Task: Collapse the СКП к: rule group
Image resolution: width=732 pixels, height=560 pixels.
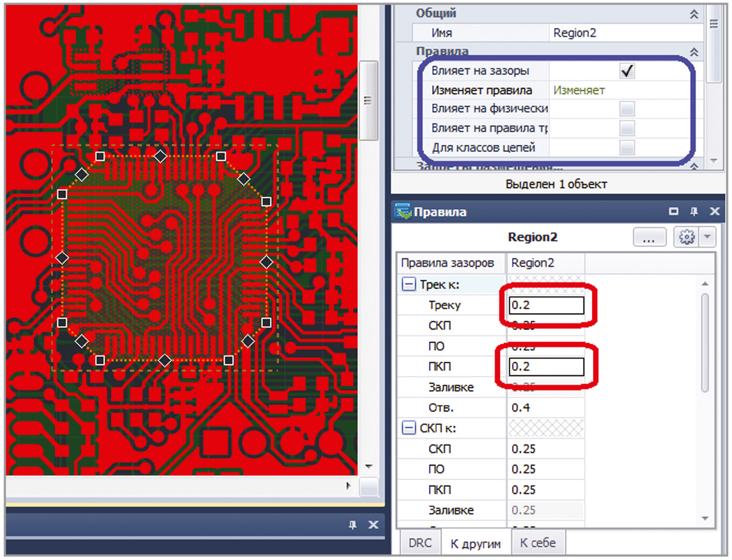Action: [x=408, y=428]
